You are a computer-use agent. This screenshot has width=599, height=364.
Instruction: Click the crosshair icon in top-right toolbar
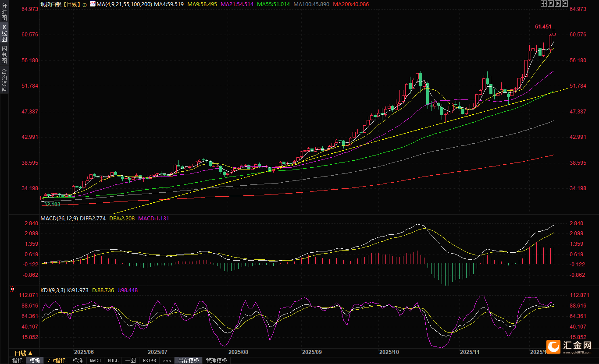tap(544, 4)
